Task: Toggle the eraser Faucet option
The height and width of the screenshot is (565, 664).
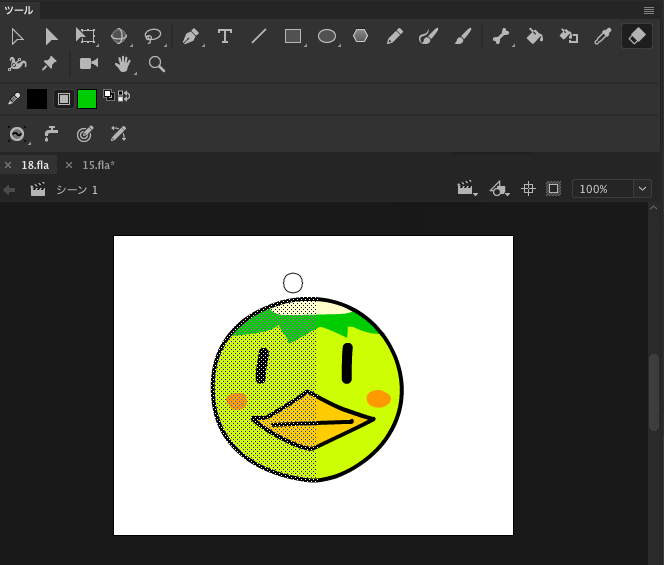Action: point(51,134)
